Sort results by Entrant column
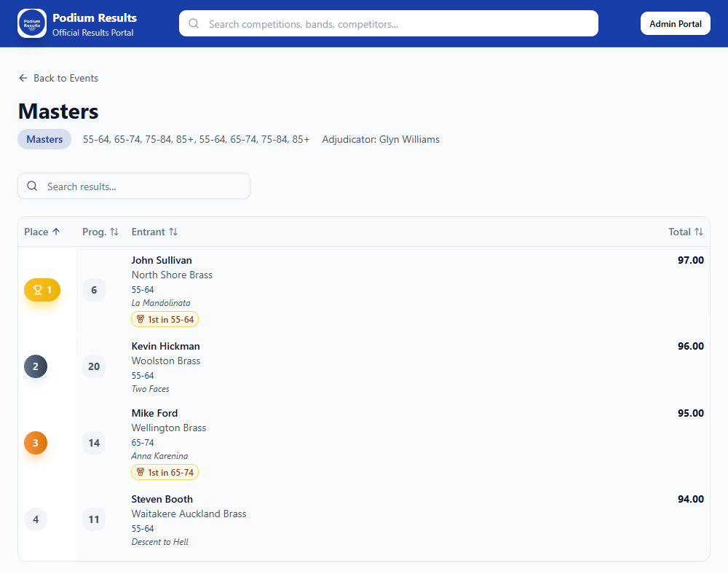 click(154, 232)
